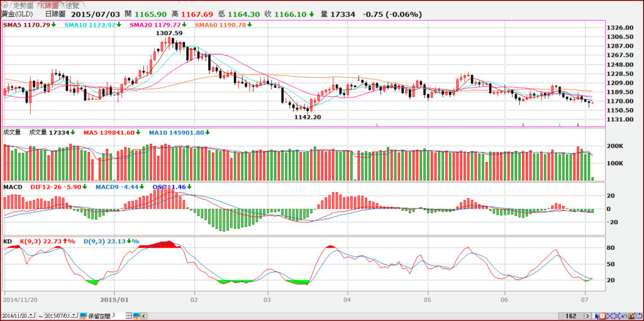Click the 成交量 panel title

[x=12, y=132]
